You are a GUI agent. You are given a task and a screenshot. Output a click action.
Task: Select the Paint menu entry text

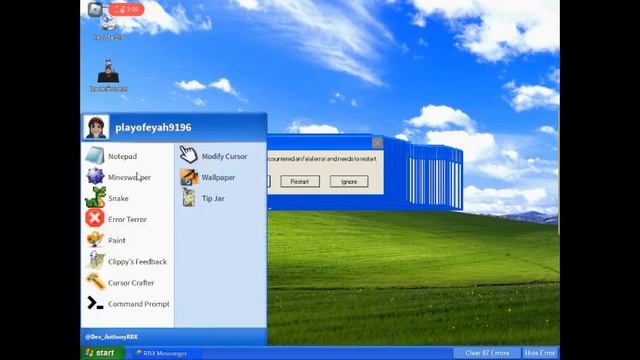point(117,240)
